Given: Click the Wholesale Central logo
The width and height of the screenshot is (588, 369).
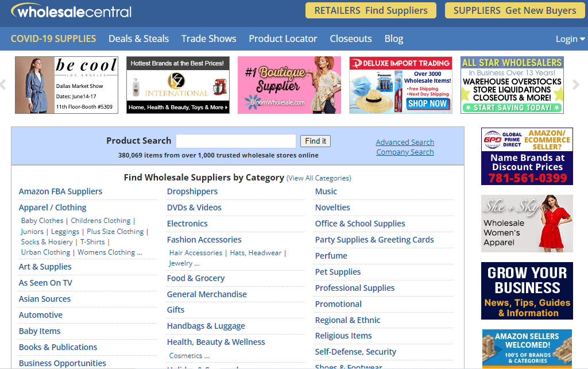Looking at the screenshot, I should click(71, 11).
